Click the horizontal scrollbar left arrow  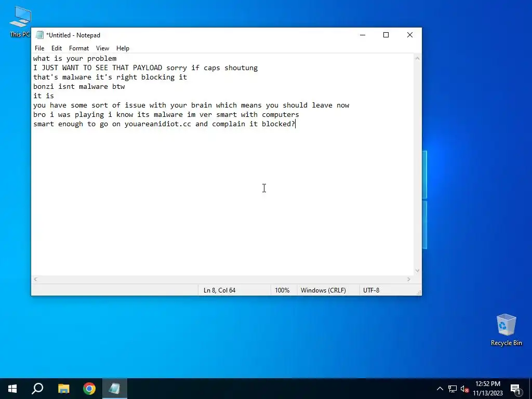pos(35,279)
